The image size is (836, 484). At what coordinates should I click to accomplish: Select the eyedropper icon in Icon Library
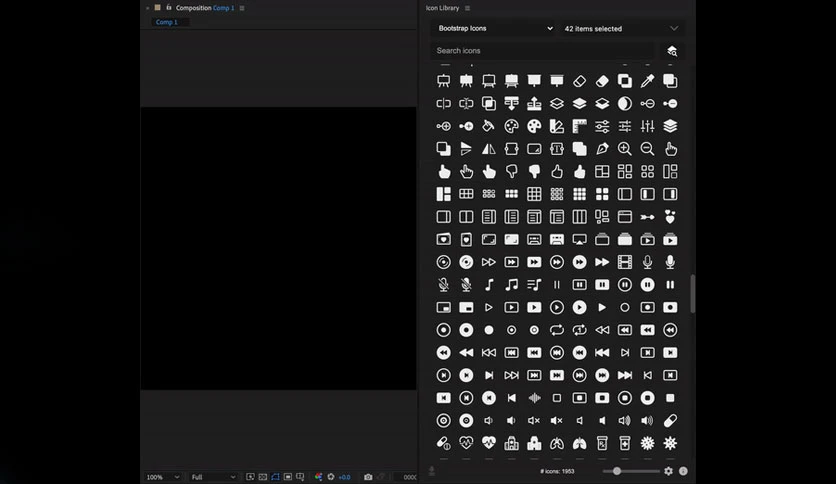pyautogui.click(x=647, y=81)
